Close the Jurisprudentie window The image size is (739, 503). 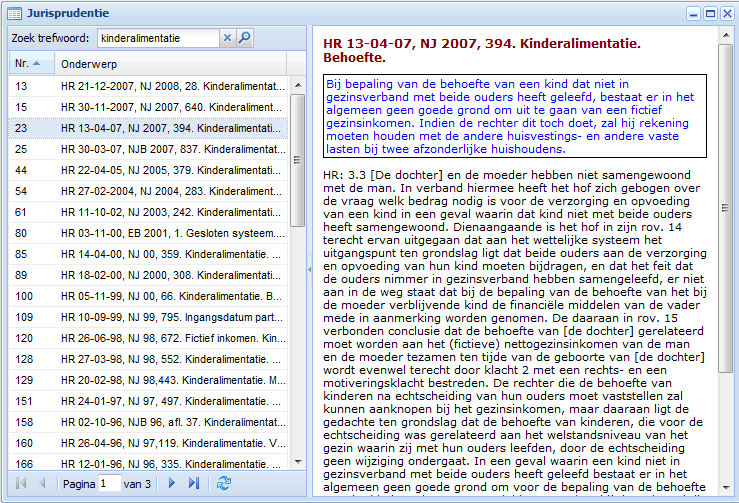(727, 14)
